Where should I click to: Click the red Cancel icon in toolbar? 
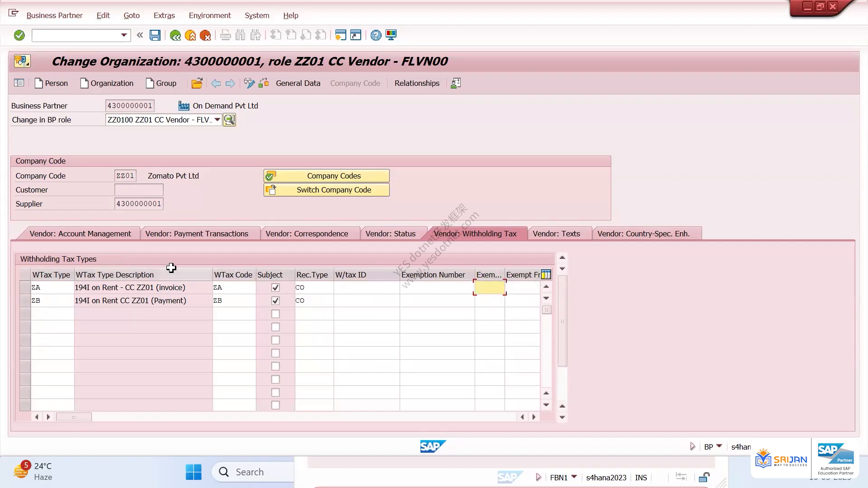point(205,35)
